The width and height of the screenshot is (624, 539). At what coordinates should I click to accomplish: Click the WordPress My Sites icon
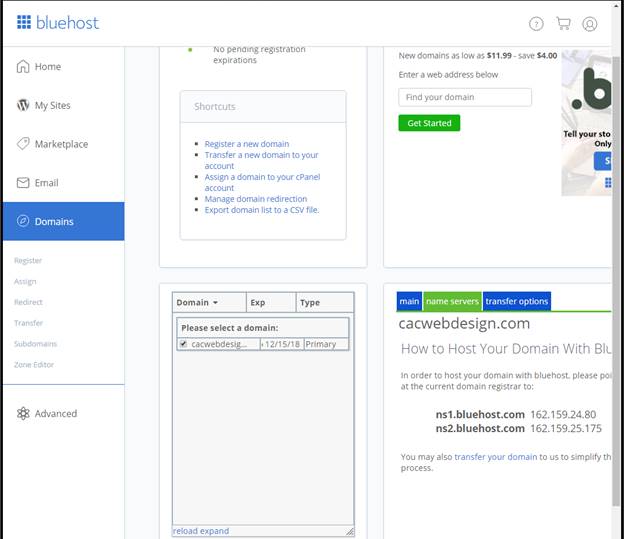(x=23, y=105)
